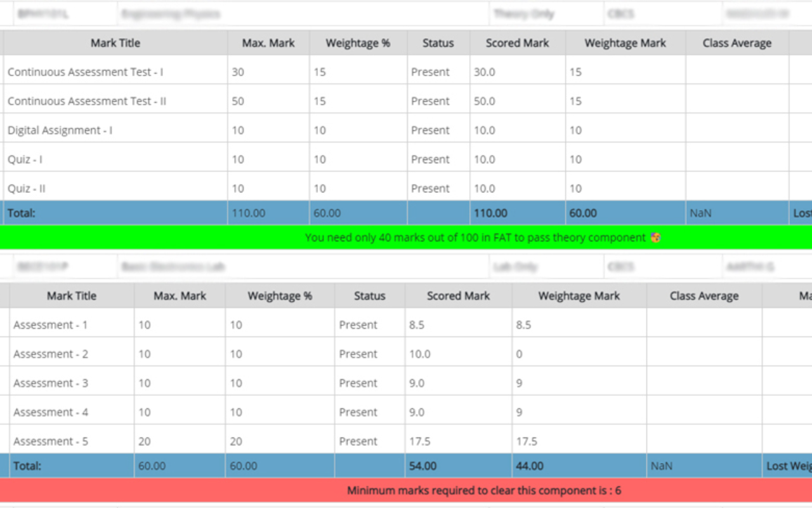This screenshot has height=508, width=812.
Task: Click max mark 20 for Assessment - 5
Action: (145, 442)
